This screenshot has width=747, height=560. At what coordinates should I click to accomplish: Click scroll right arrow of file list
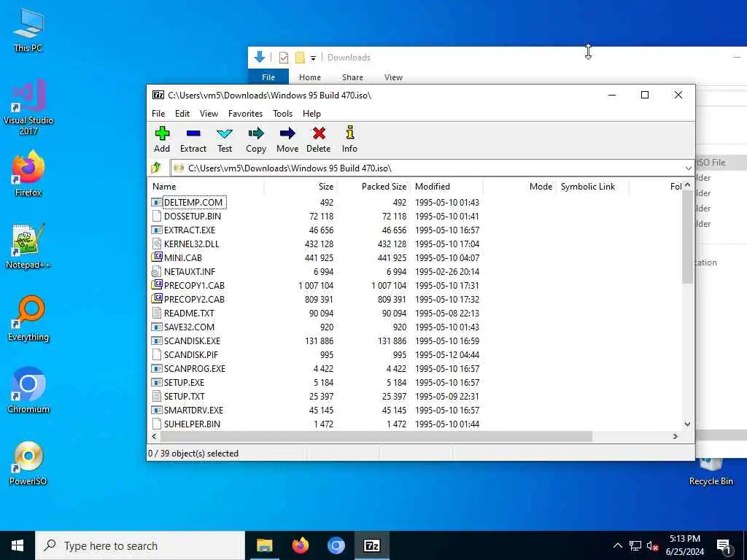tap(675, 436)
